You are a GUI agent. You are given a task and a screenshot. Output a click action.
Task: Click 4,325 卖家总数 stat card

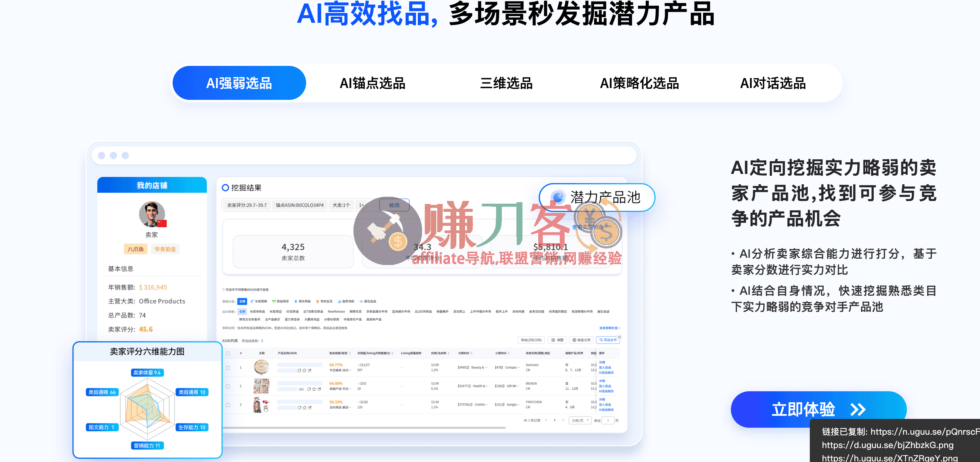point(293,252)
